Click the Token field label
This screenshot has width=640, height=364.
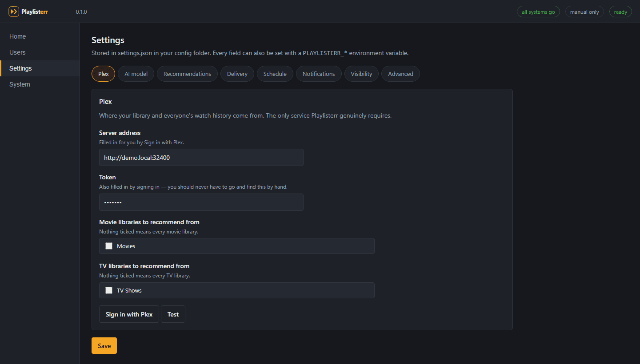(x=108, y=177)
